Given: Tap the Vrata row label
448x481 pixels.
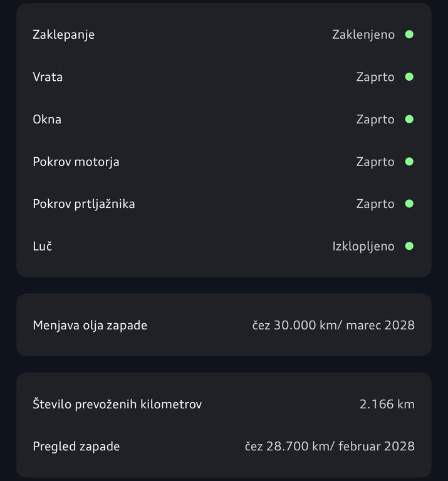Looking at the screenshot, I should click(48, 77).
